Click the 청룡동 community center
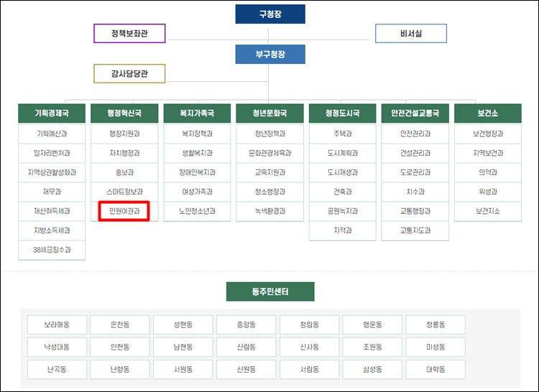This screenshot has width=539, height=392. [436, 325]
